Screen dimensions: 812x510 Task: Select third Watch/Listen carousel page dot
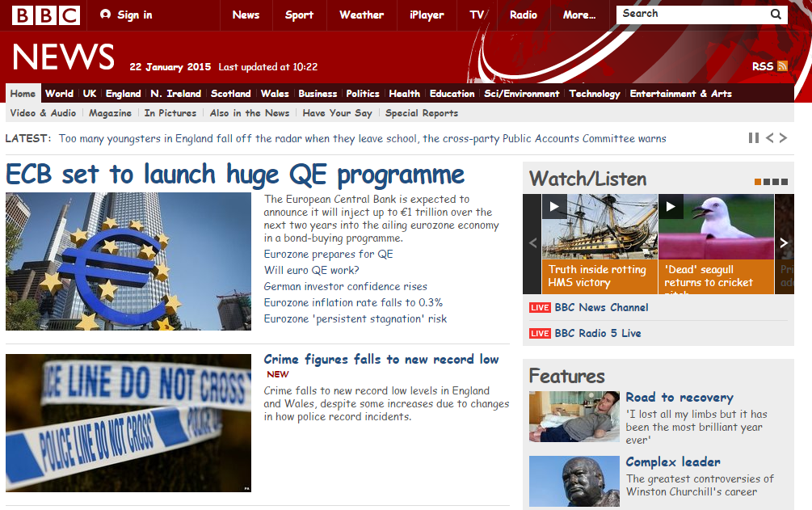(775, 182)
